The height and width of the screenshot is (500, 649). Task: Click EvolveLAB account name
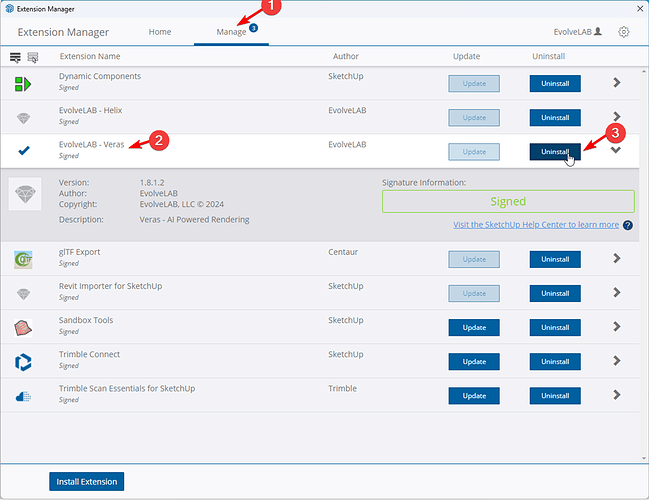coord(572,32)
